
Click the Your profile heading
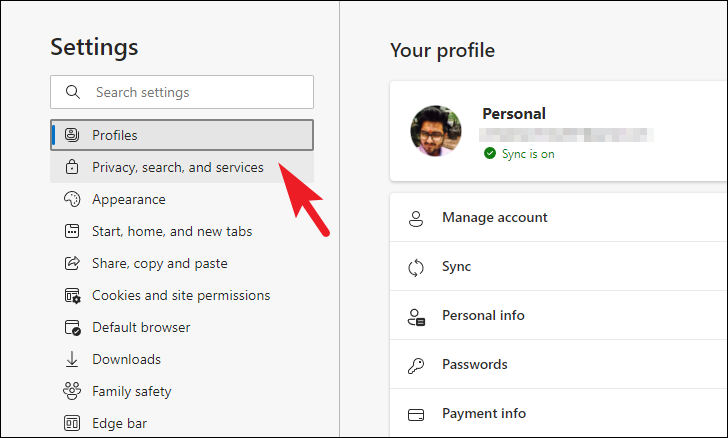tap(442, 50)
